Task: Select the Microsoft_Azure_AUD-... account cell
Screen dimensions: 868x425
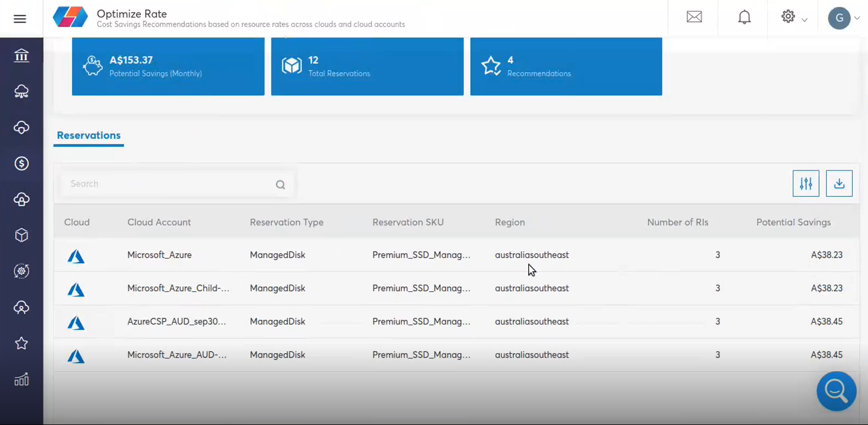Action: pyautogui.click(x=177, y=354)
